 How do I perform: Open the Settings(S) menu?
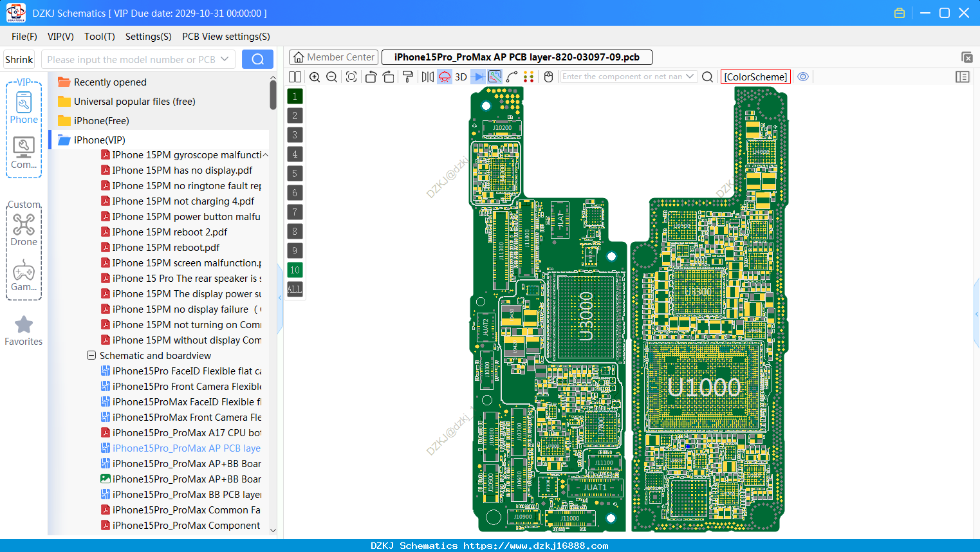pos(149,37)
